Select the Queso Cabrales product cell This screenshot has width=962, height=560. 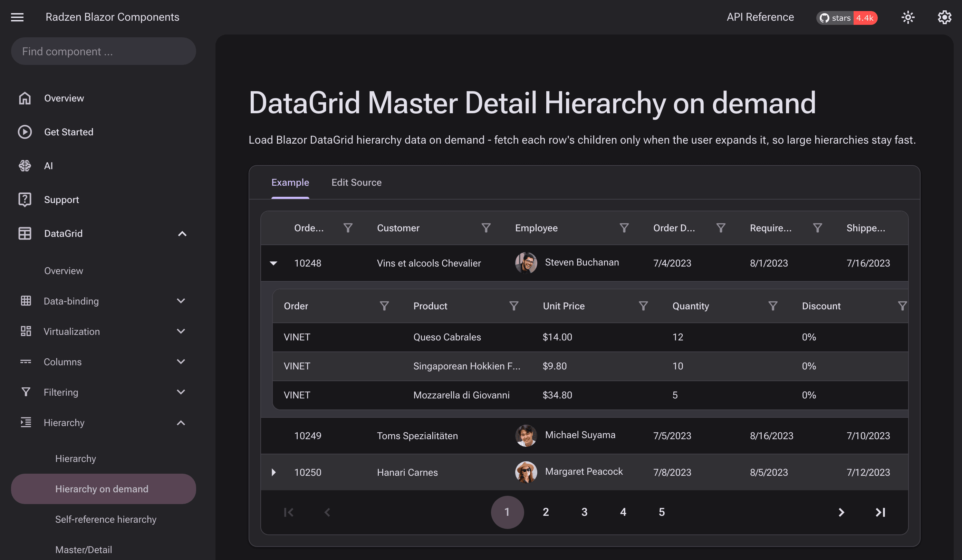point(466,337)
